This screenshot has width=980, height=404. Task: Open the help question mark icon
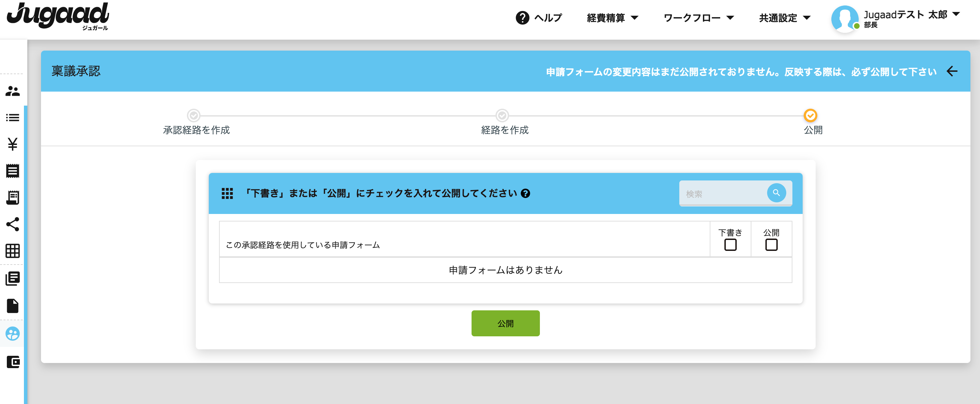[x=522, y=17]
